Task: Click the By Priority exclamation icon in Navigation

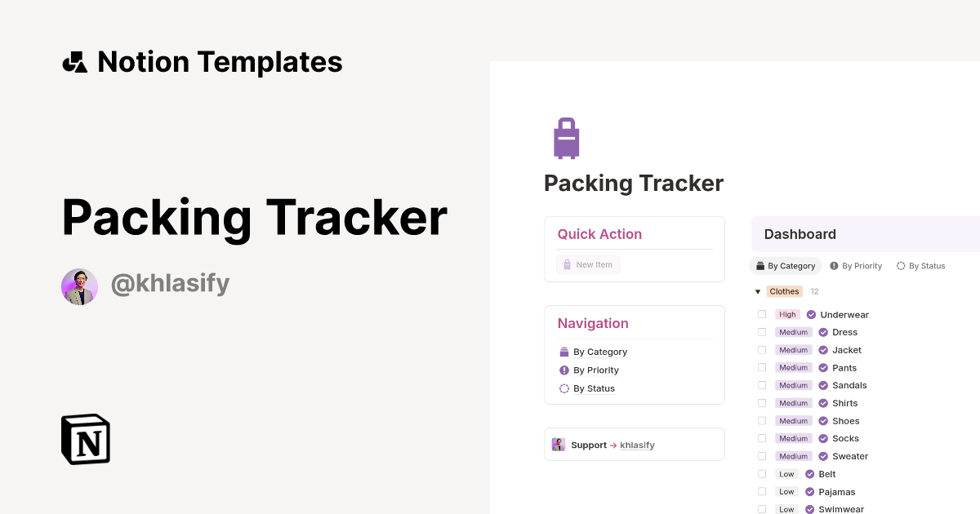Action: 563,370
